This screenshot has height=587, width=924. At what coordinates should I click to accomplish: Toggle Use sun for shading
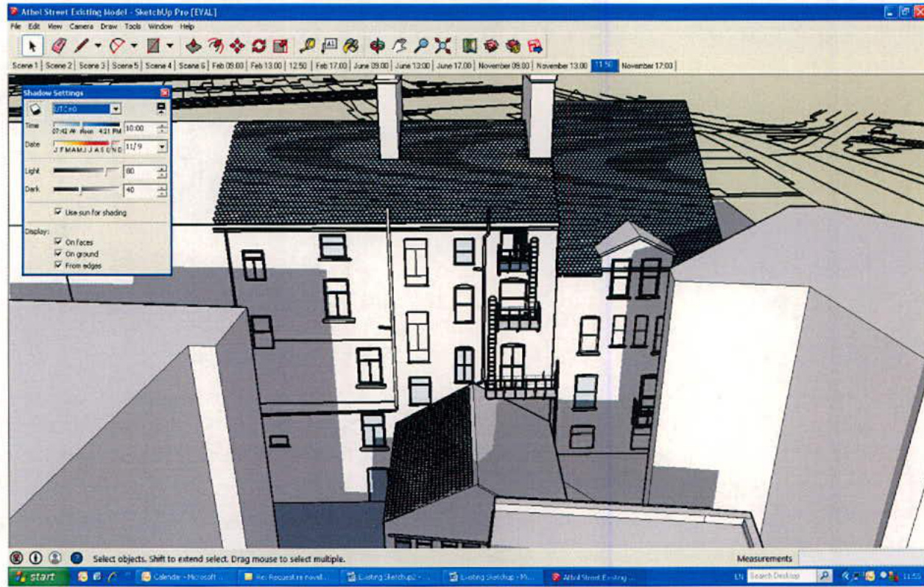(58, 213)
